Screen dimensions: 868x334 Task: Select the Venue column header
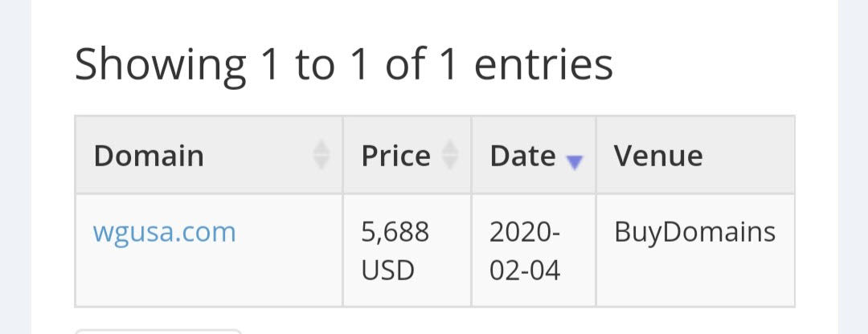coord(696,155)
